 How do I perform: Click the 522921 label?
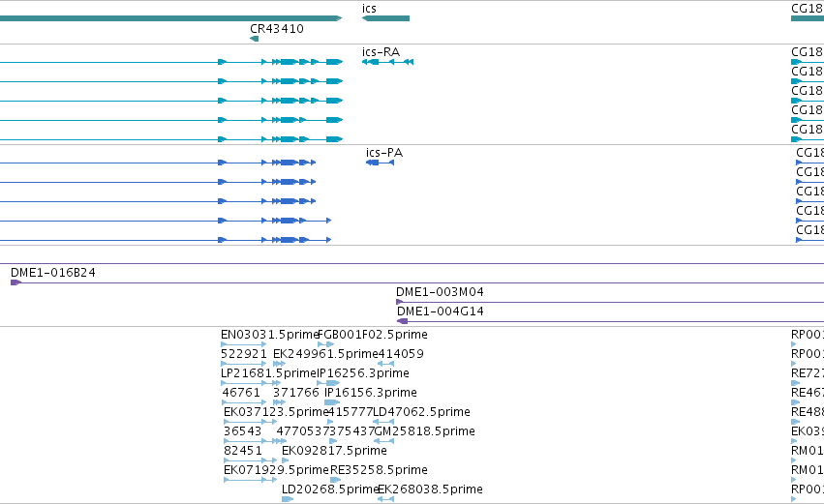click(244, 354)
